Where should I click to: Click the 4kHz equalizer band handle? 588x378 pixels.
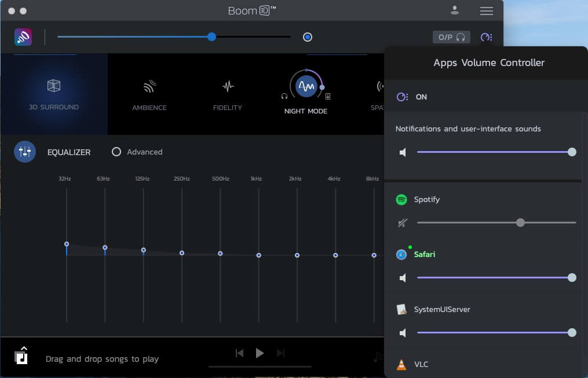coord(335,255)
